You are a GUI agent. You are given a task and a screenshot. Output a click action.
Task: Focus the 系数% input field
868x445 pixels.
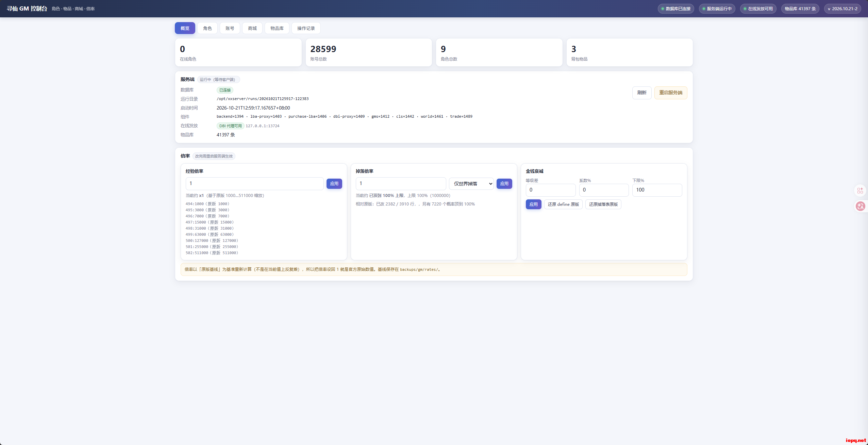tap(604, 190)
